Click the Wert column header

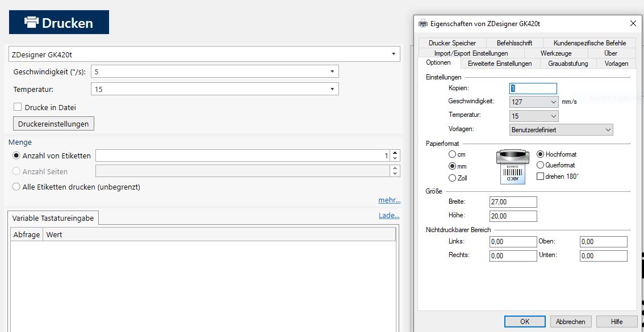click(x=219, y=235)
